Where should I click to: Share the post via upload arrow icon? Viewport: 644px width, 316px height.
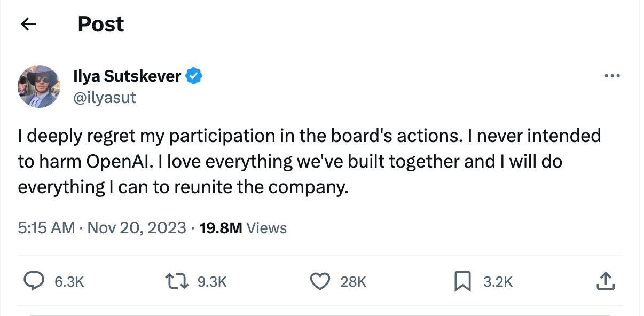point(605,281)
